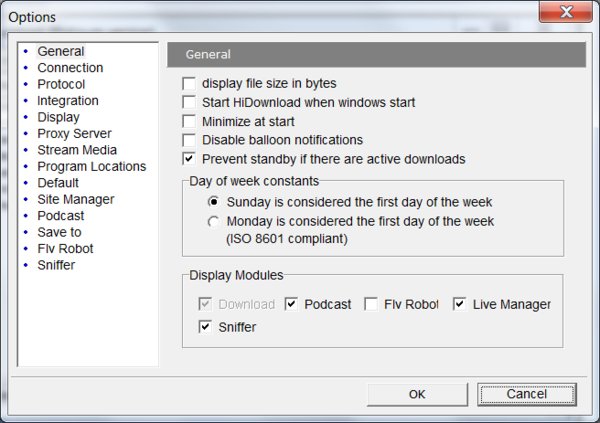This screenshot has width=600, height=423.
Task: Check Start HiDownload when windows start
Action: [190, 102]
